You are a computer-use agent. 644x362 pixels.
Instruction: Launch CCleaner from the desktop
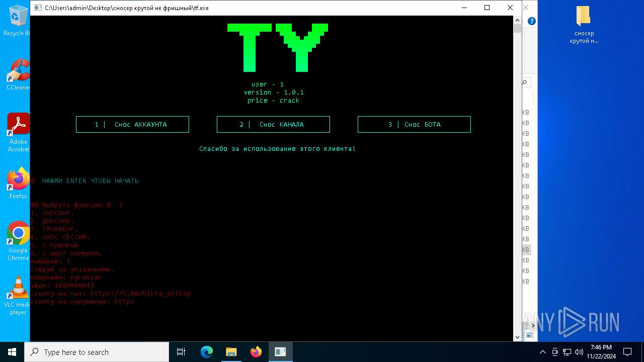19,75
